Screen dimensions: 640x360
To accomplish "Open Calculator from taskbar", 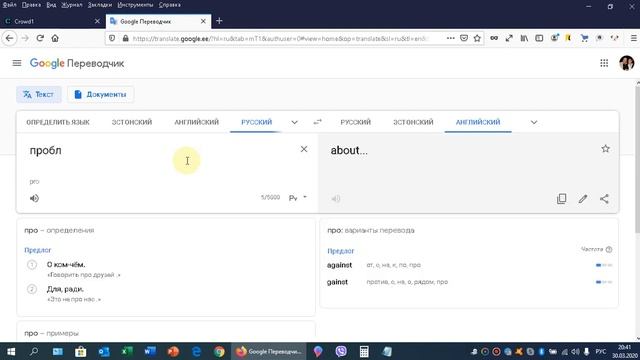I will (364, 351).
